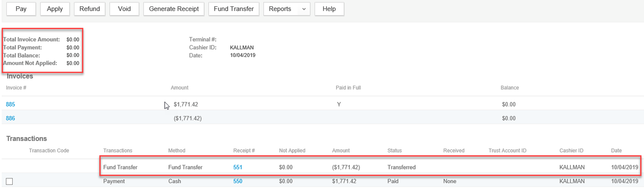Open the Fund Transfer button
Screen dimensions: 644x192
click(234, 9)
